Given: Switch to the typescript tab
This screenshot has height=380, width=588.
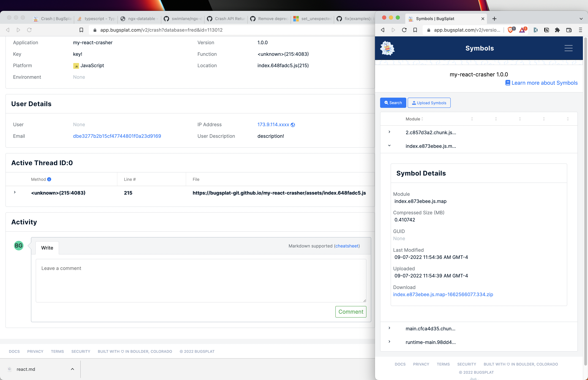Looking at the screenshot, I should [x=96, y=19].
